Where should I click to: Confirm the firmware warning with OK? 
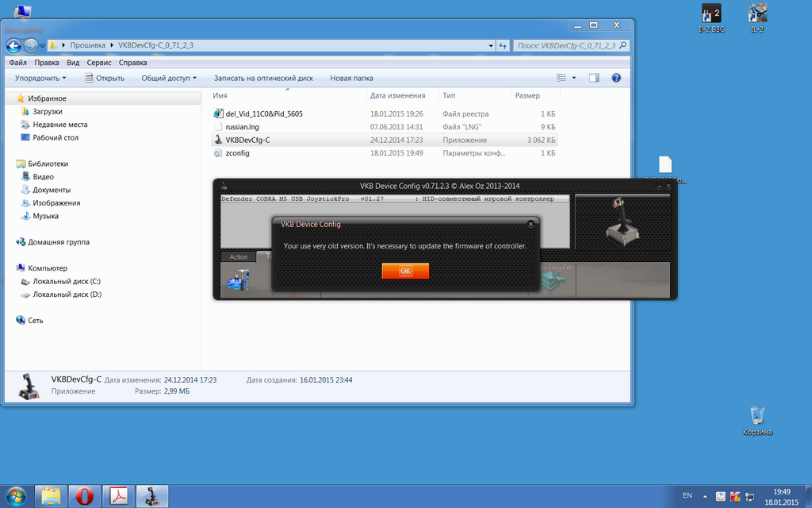click(405, 271)
